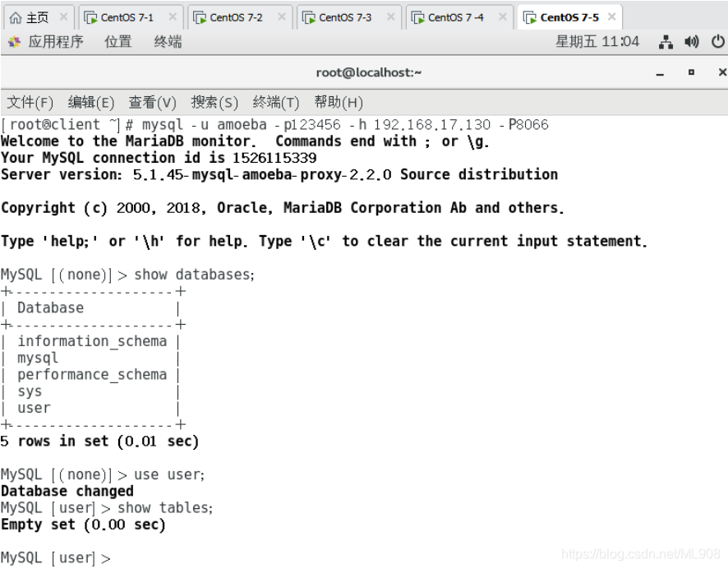The height and width of the screenshot is (569, 728).
Task: Click the mysql -u amoeba command line
Action: pyautogui.click(x=345, y=124)
